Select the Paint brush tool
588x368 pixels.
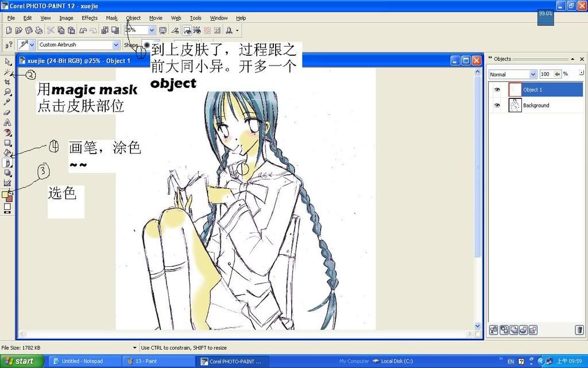pyautogui.click(x=7, y=163)
